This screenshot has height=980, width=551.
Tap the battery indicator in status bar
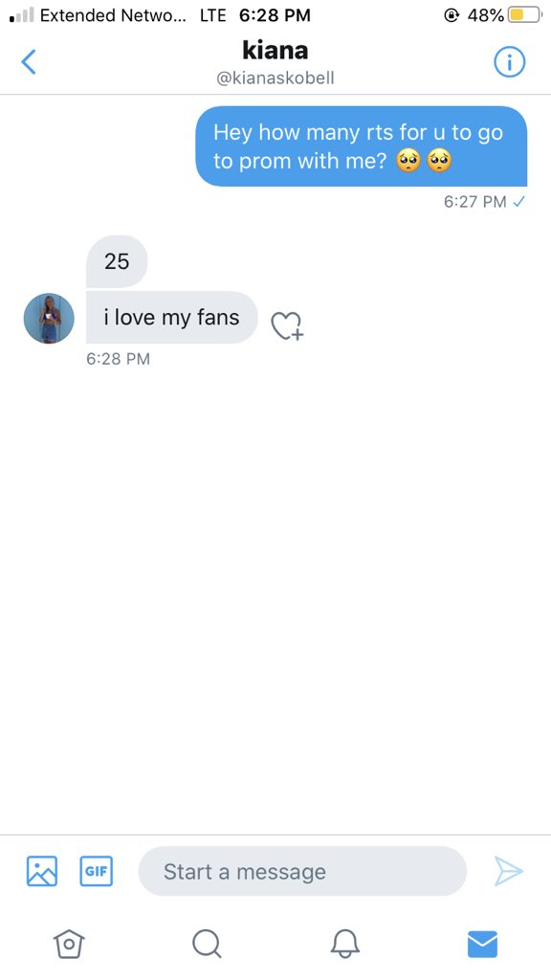pyautogui.click(x=525, y=15)
